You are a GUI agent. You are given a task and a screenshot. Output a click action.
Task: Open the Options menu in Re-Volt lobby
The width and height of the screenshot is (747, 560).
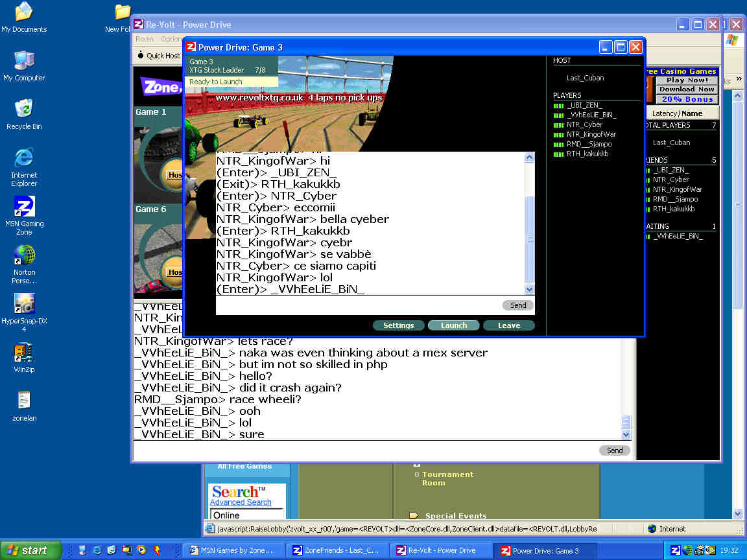(x=171, y=39)
